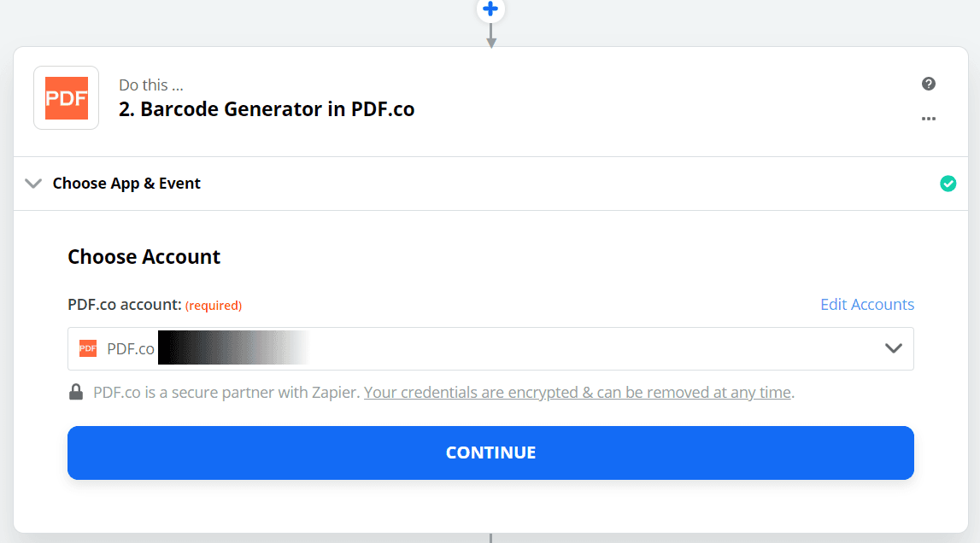This screenshot has width=980, height=543.
Task: Click the PDF.co account selection field
Action: click(513, 348)
